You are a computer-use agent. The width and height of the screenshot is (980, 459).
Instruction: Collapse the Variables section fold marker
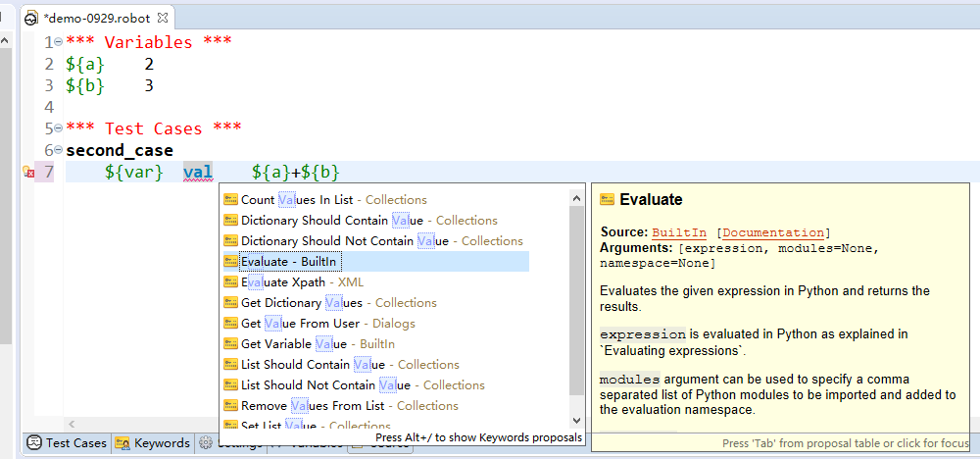click(58, 42)
